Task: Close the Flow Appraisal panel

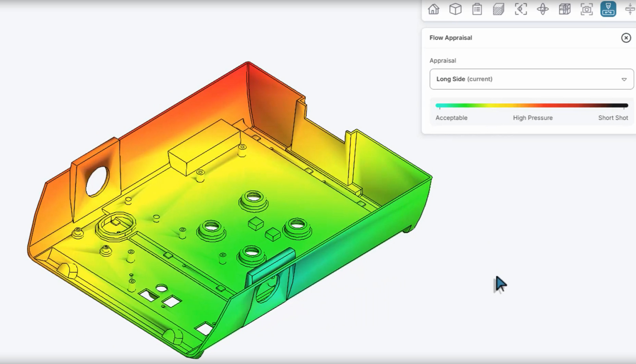Action: [626, 38]
